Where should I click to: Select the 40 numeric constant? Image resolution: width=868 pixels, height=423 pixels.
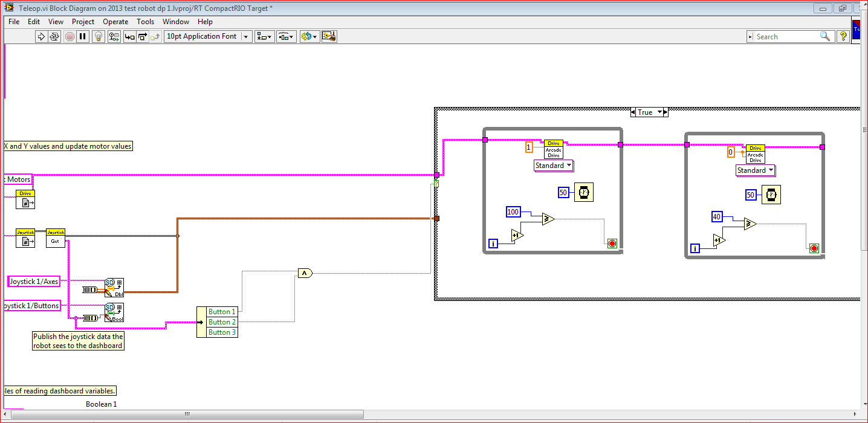717,216
